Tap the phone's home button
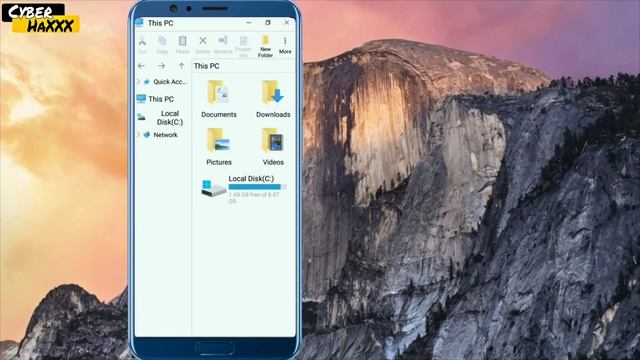 pyautogui.click(x=215, y=348)
